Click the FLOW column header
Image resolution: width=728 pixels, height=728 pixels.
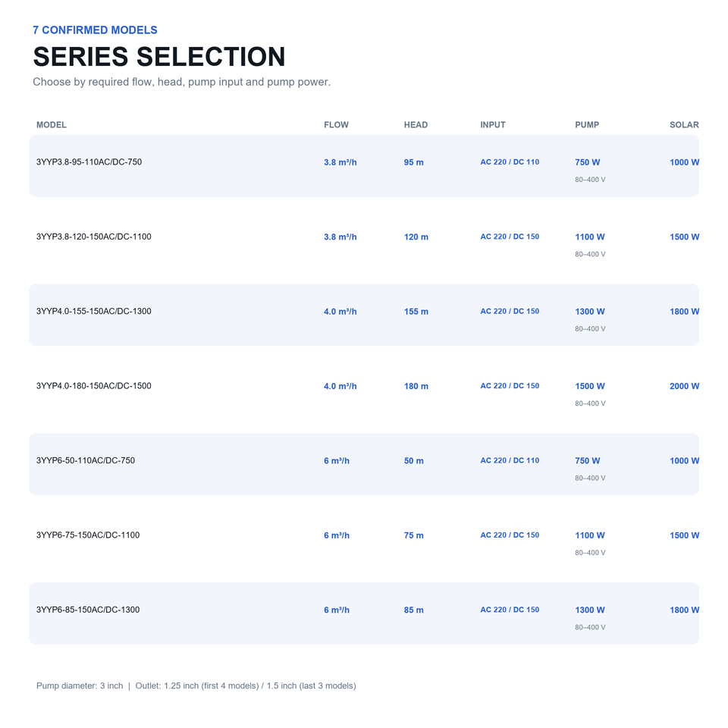point(336,125)
